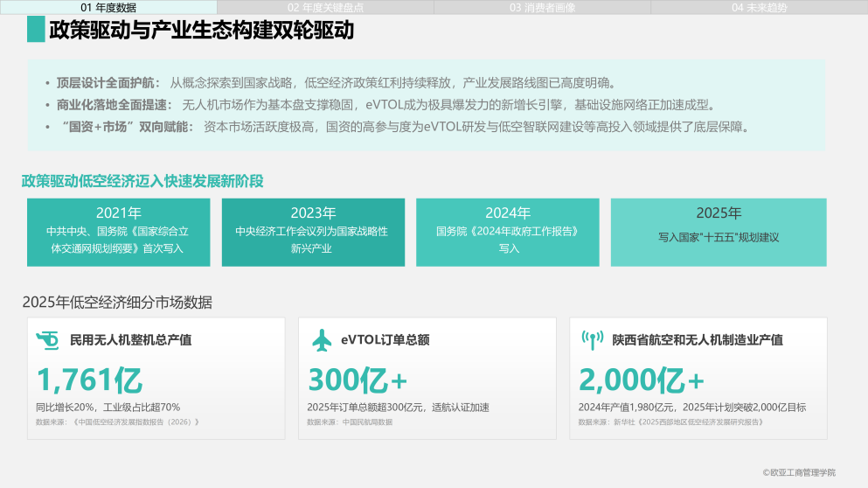Go to the 04 未来趋势 tab
Screen dimensions: 868x488
760,7
